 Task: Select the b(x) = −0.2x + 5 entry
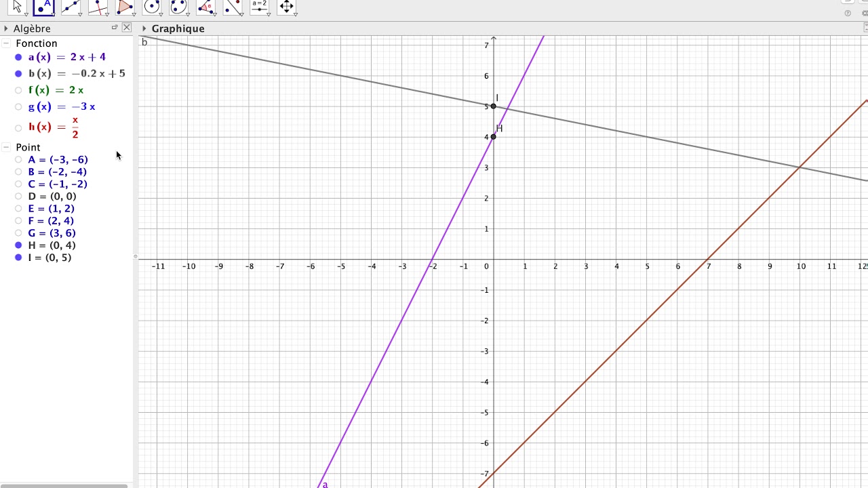coord(77,74)
